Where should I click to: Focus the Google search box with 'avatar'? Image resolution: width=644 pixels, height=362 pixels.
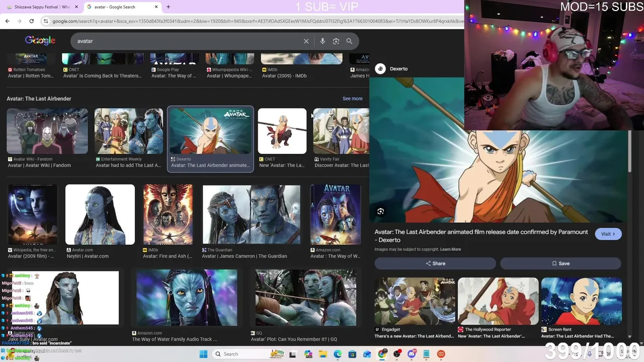[187, 41]
